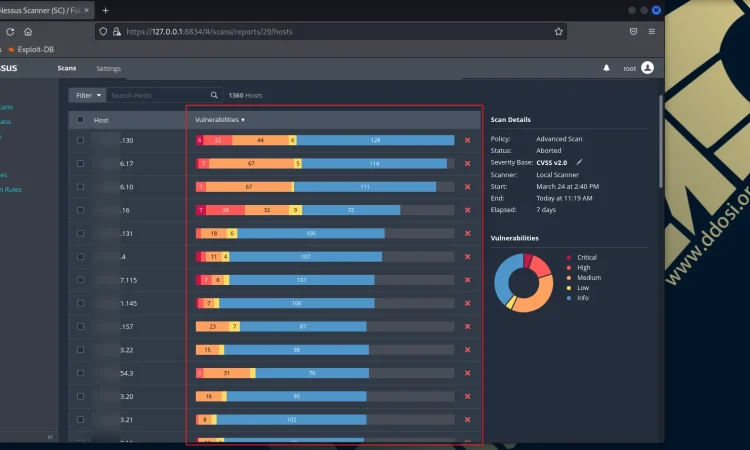Click the page vertical scrollbar
This screenshot has height=450, width=750.
point(661,141)
